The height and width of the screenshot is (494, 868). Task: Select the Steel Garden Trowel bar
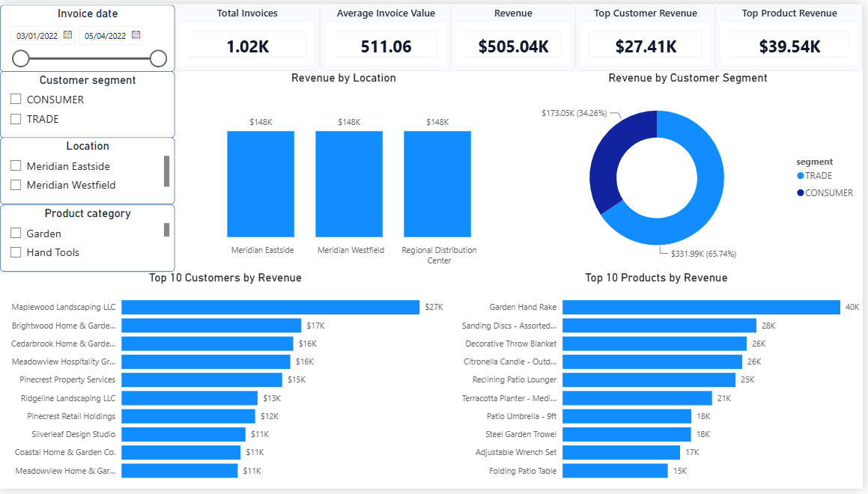[627, 434]
